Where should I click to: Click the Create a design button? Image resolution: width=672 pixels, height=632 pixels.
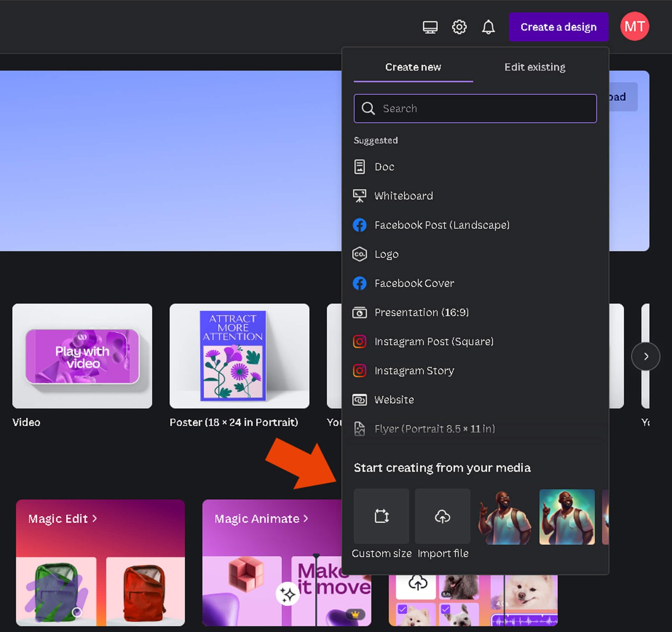tap(558, 27)
